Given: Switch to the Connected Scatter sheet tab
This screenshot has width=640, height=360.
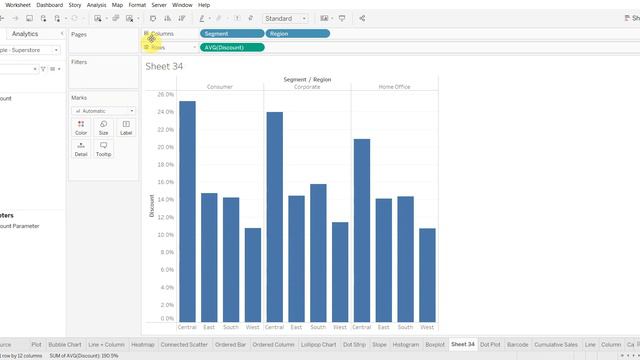Looking at the screenshot, I should (184, 344).
